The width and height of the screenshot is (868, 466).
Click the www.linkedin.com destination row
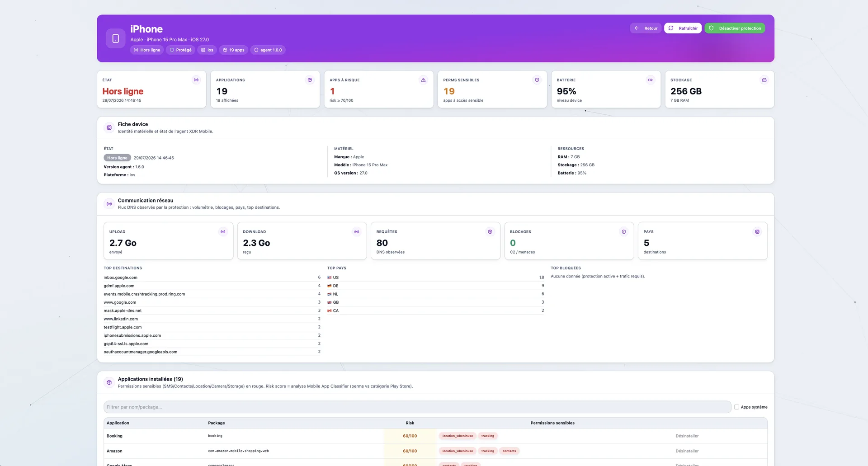pyautogui.click(x=212, y=319)
